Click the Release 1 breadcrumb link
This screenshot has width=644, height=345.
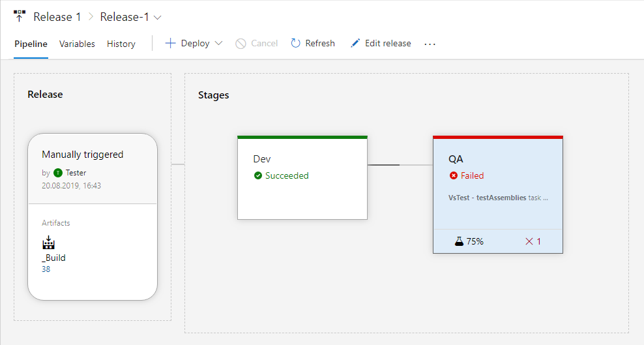pos(57,18)
